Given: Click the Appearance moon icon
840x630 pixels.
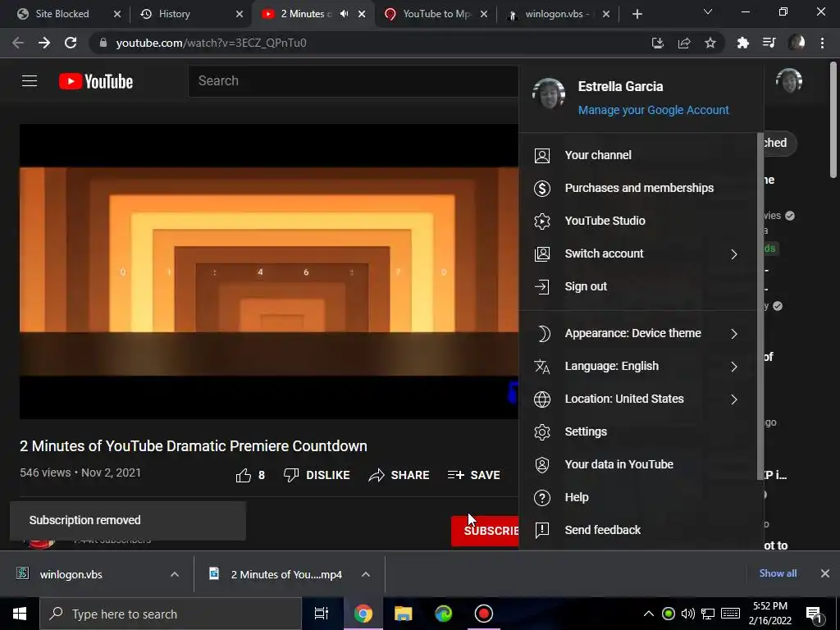Looking at the screenshot, I should tap(542, 333).
